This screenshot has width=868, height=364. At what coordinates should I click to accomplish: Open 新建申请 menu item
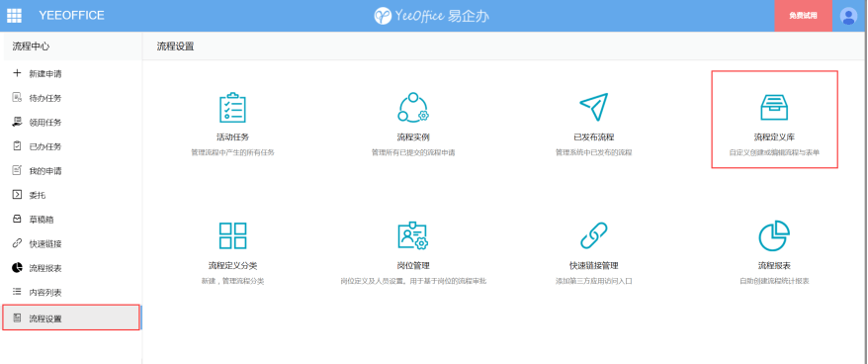[45, 73]
